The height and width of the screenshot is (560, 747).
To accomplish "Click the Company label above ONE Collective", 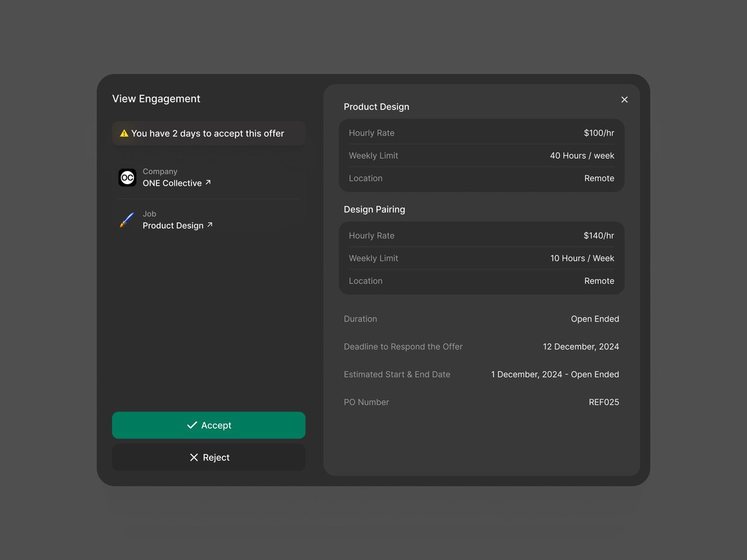I will pos(160,172).
